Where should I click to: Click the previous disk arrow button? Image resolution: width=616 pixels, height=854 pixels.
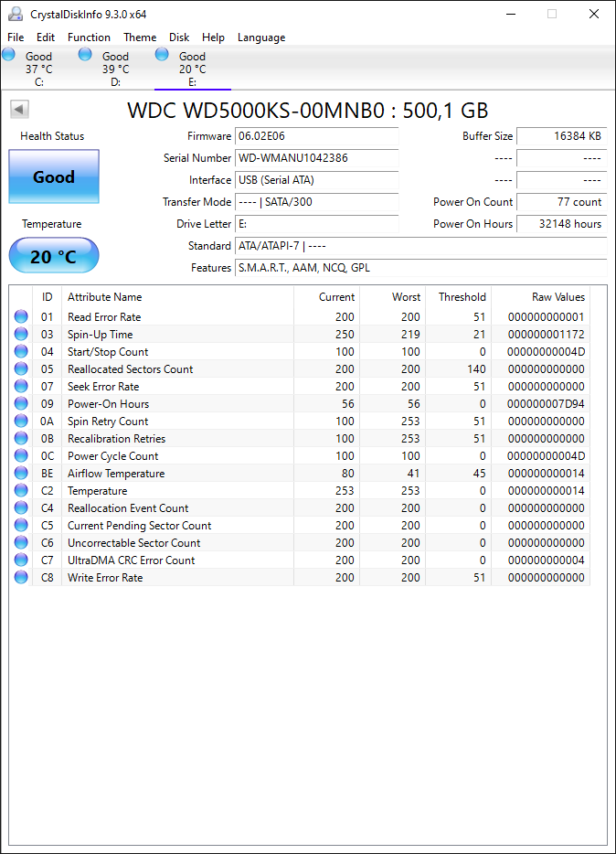pyautogui.click(x=19, y=110)
